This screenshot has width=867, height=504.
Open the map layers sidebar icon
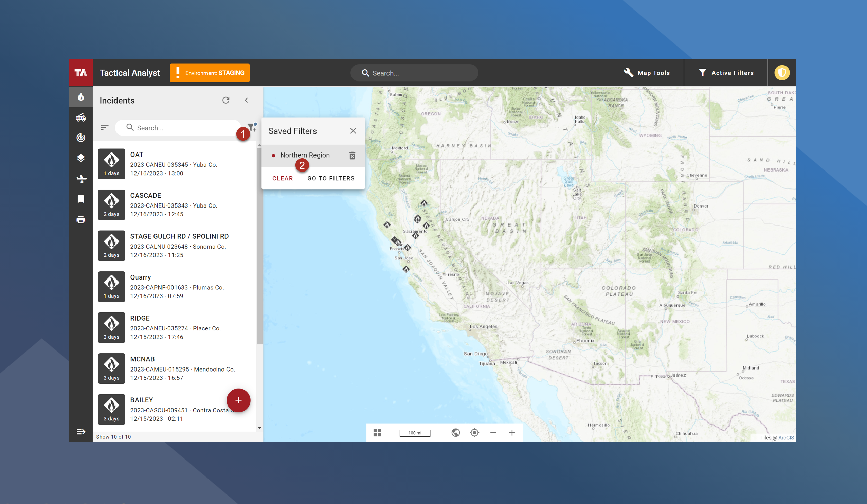pyautogui.click(x=81, y=158)
